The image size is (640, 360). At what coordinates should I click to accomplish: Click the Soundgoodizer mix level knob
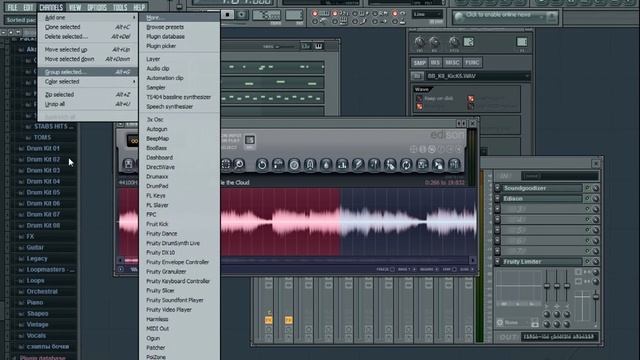pyautogui.click(x=596, y=188)
